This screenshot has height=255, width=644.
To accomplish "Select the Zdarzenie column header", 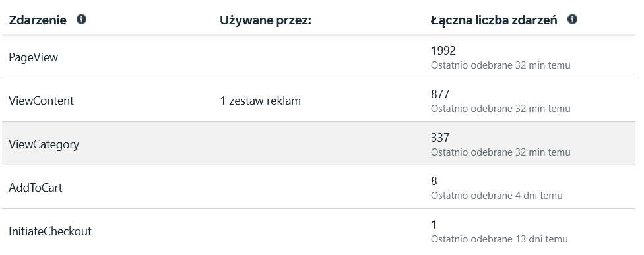I will 38,20.
